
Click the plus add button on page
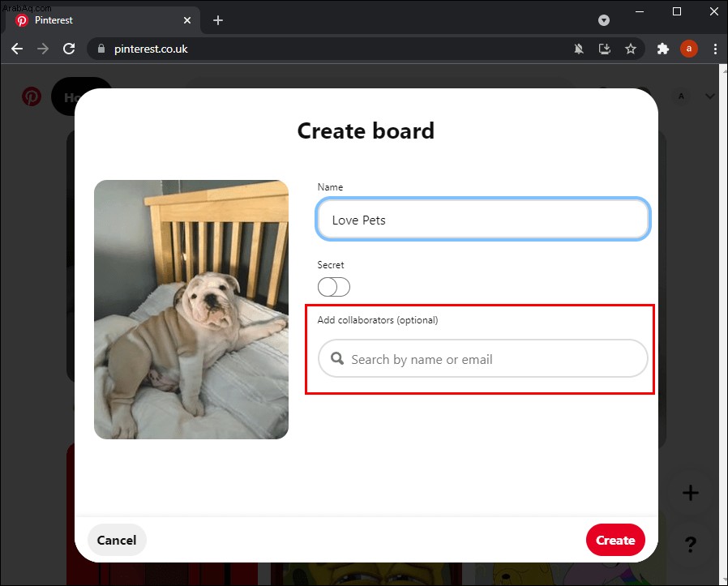691,493
